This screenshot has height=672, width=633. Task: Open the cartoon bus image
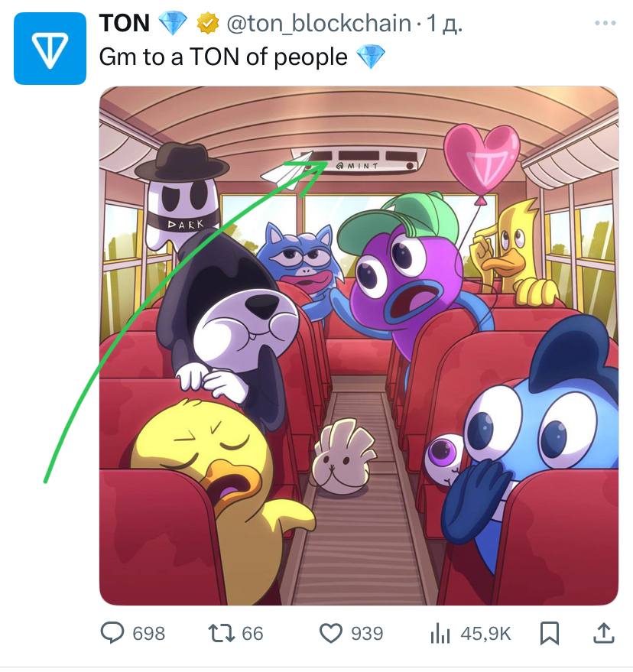tap(359, 346)
